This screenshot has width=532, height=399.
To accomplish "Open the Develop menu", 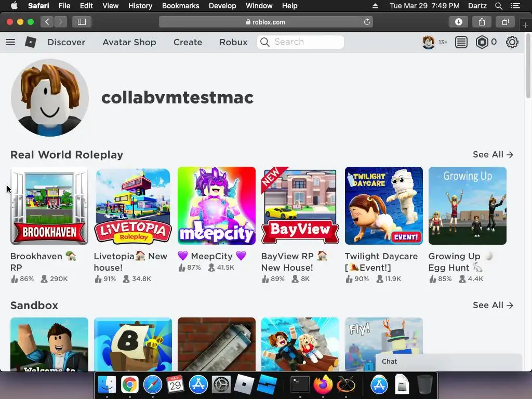I will [222, 6].
